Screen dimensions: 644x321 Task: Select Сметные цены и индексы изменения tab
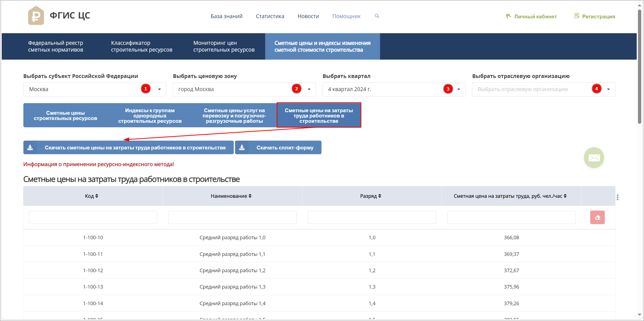(323, 46)
